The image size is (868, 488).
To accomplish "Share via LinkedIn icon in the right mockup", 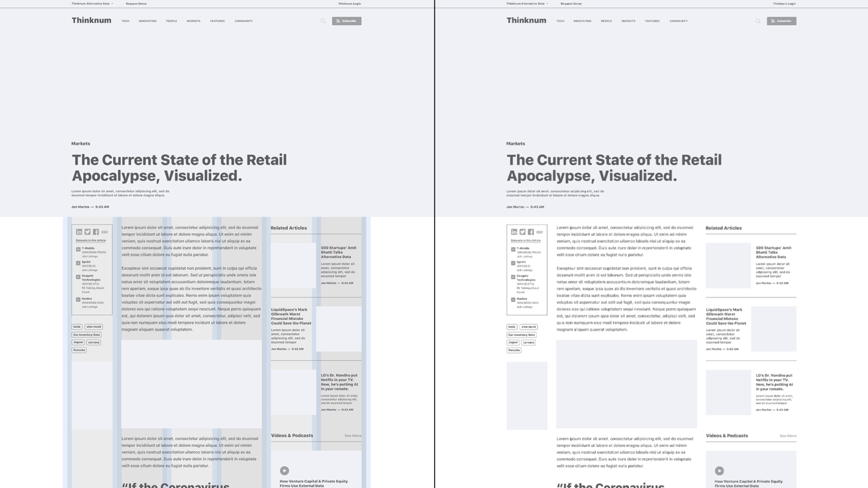I will point(514,232).
